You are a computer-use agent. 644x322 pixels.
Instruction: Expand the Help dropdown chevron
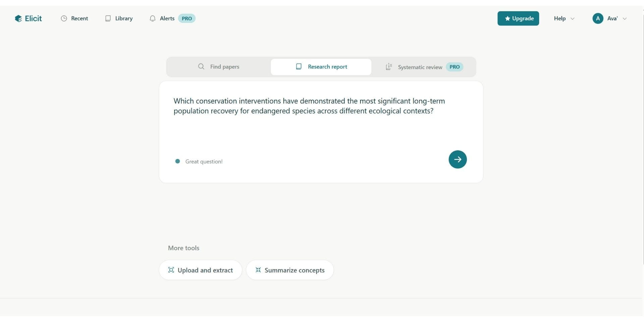573,19
